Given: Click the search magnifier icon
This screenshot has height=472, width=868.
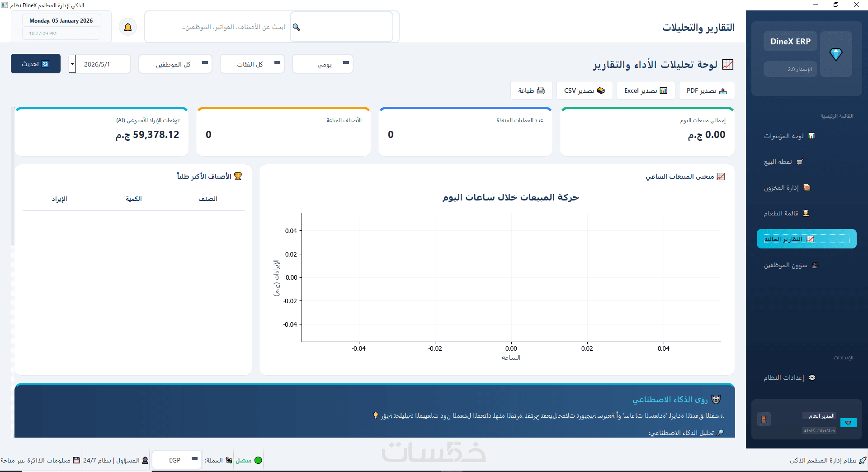Looking at the screenshot, I should [x=297, y=27].
